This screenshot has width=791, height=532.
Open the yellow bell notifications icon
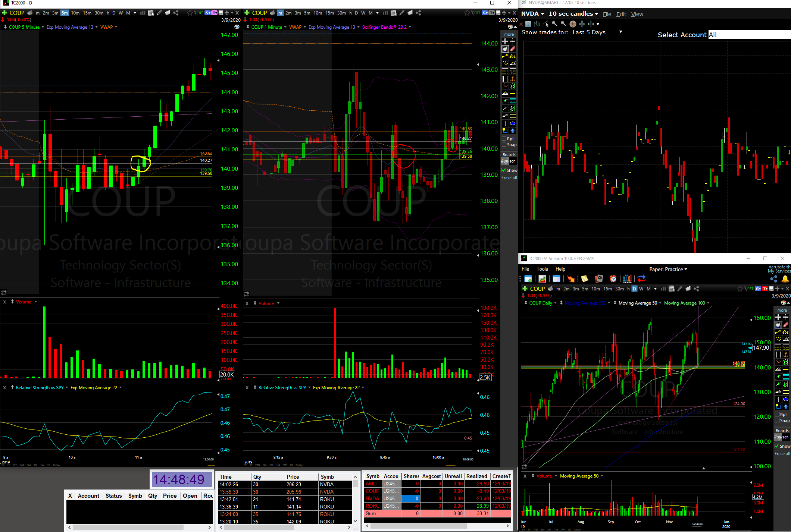click(x=785, y=279)
